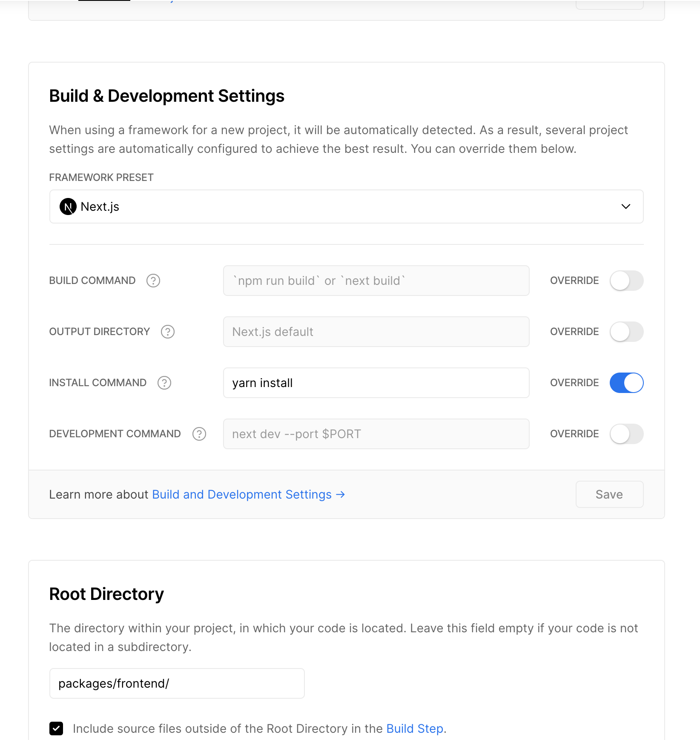Screen dimensions: 700x740
Task: Click the FRAMEWORK PRESET label
Action: (x=101, y=178)
